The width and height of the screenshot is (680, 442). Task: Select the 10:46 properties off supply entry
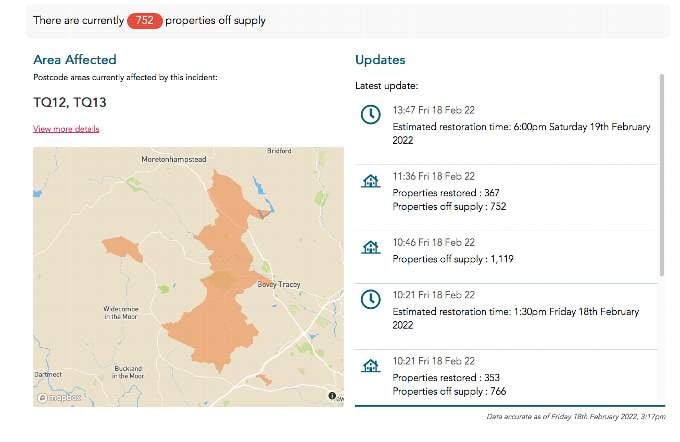point(507,251)
